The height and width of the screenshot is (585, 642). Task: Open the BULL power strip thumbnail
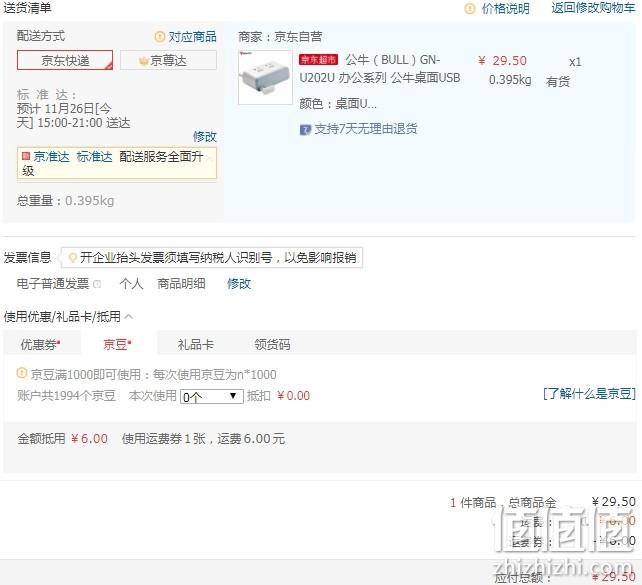265,77
